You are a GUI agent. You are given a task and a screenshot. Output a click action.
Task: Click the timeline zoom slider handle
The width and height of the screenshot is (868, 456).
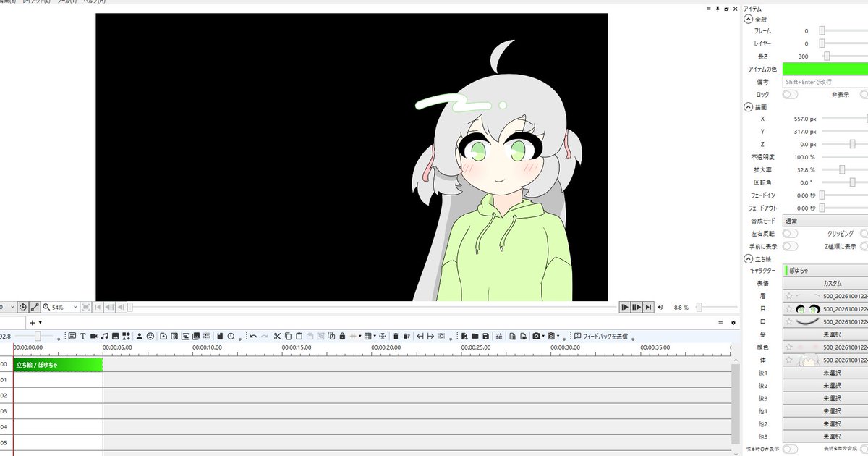(38, 336)
